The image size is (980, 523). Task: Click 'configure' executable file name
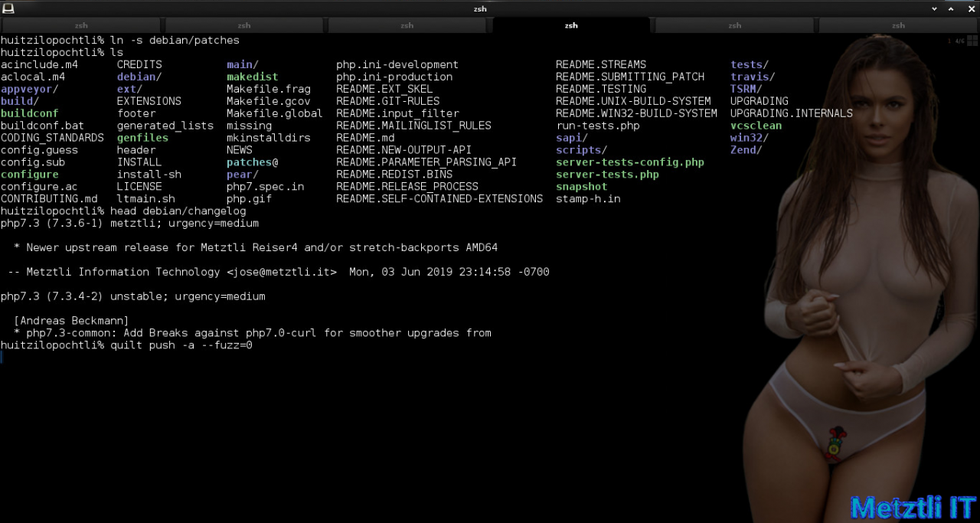30,175
